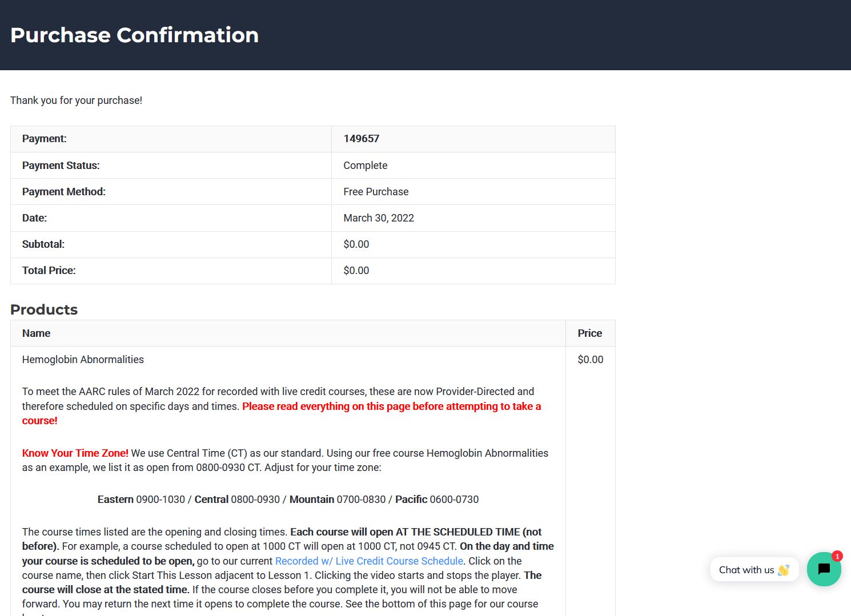Click the Products section header

(43, 309)
